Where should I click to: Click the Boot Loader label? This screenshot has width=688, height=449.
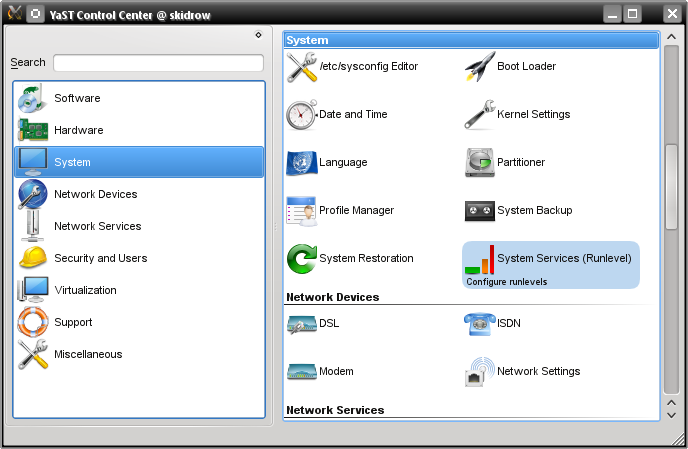coord(527,66)
